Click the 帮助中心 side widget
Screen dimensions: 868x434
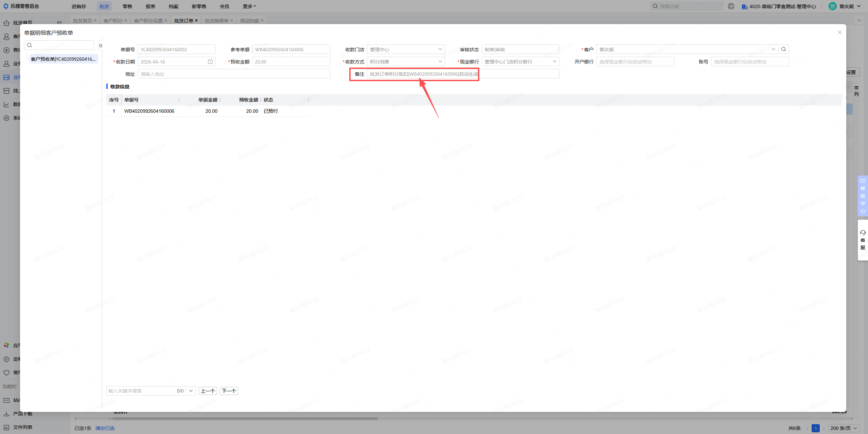point(863,196)
